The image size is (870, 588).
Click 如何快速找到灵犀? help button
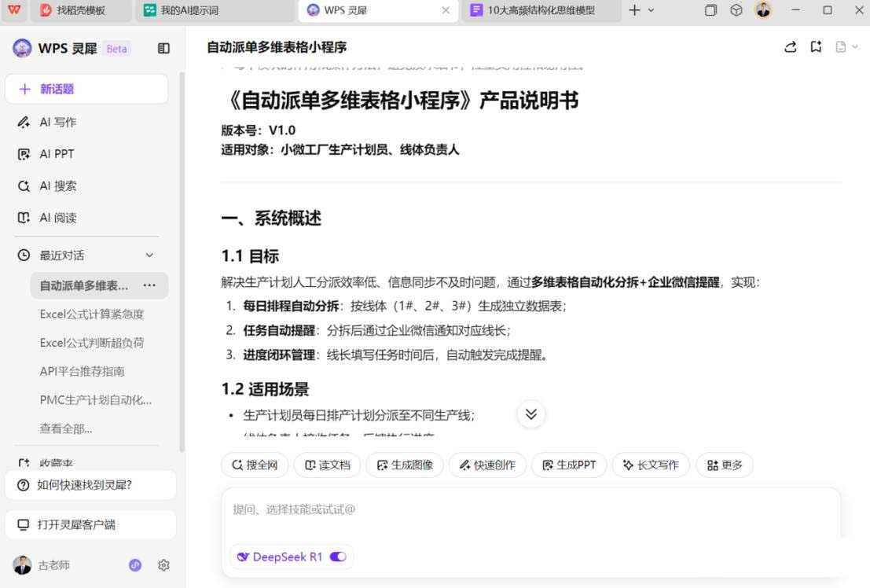[x=90, y=485]
